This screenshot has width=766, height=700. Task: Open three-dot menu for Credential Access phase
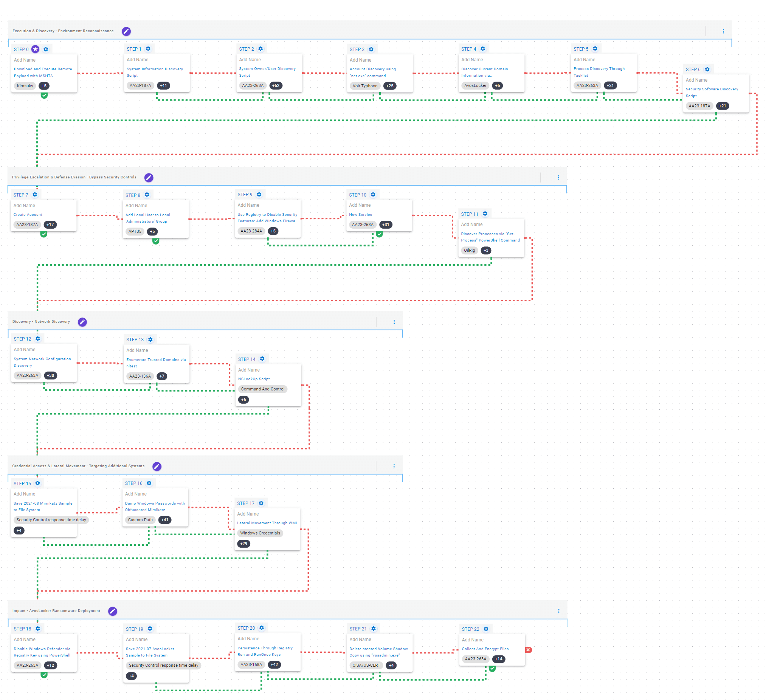coord(394,466)
